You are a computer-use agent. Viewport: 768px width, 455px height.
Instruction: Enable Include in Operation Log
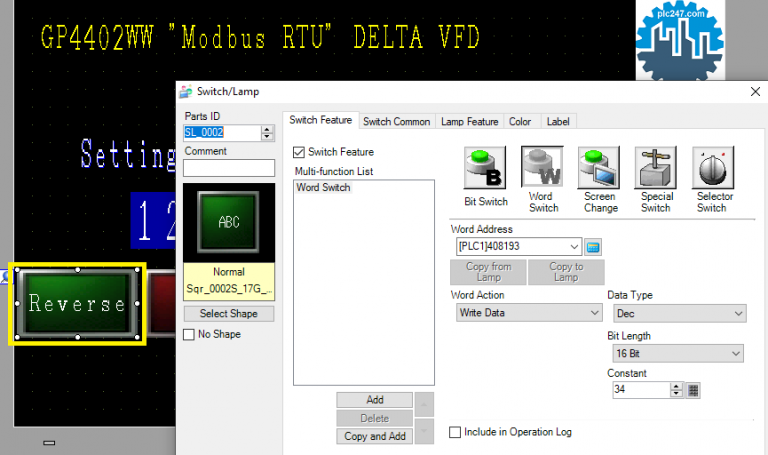click(455, 432)
